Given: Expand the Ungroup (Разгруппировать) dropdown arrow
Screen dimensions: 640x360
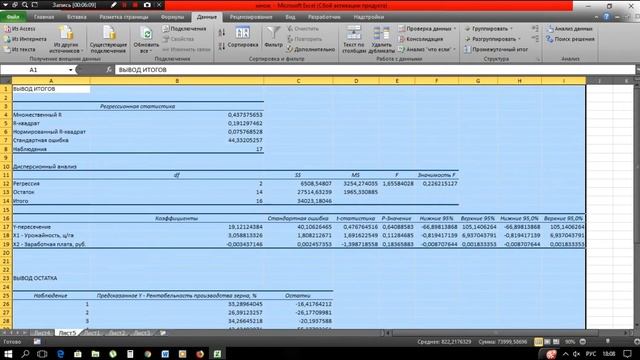Looking at the screenshot, I should pyautogui.click(x=519, y=39).
